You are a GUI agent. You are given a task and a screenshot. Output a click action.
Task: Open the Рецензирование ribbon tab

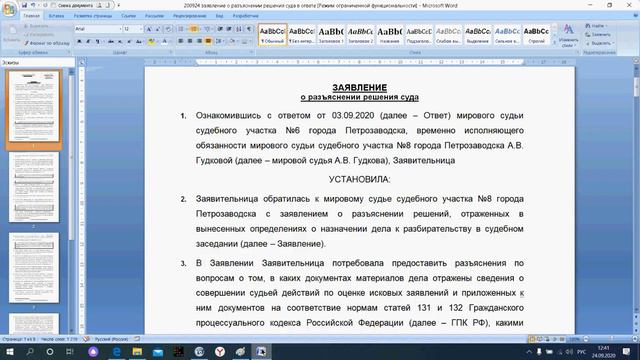tap(189, 16)
